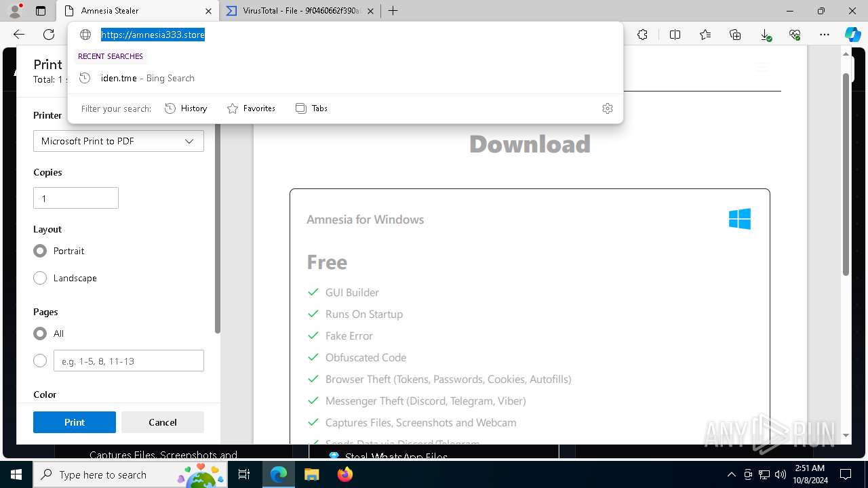Open the Favorites star toolbar icon
The image size is (868, 488).
coord(705,35)
